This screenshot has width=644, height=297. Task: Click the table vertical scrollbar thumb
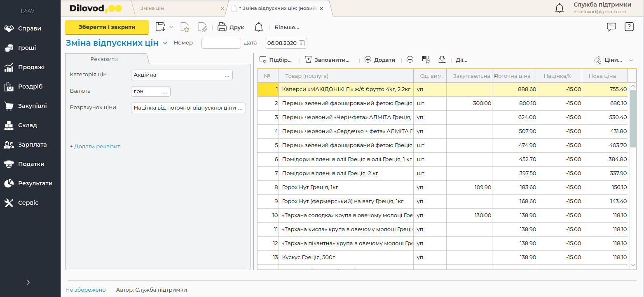(x=633, y=119)
